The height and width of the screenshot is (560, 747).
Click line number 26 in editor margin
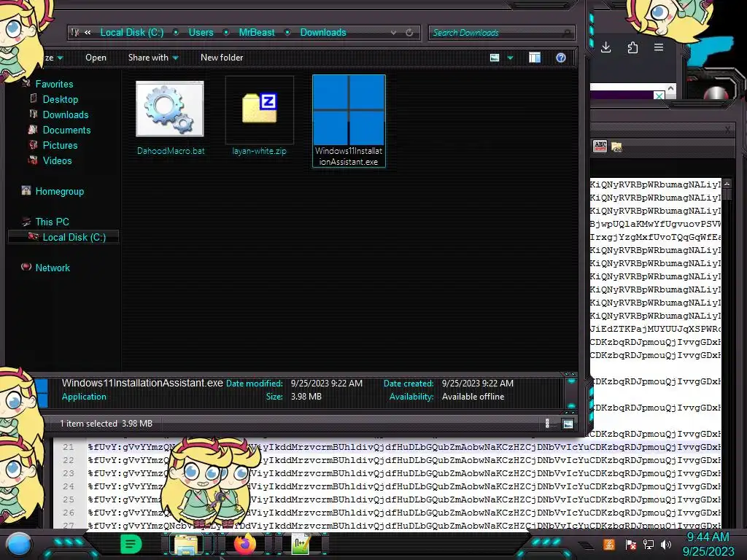(69, 513)
